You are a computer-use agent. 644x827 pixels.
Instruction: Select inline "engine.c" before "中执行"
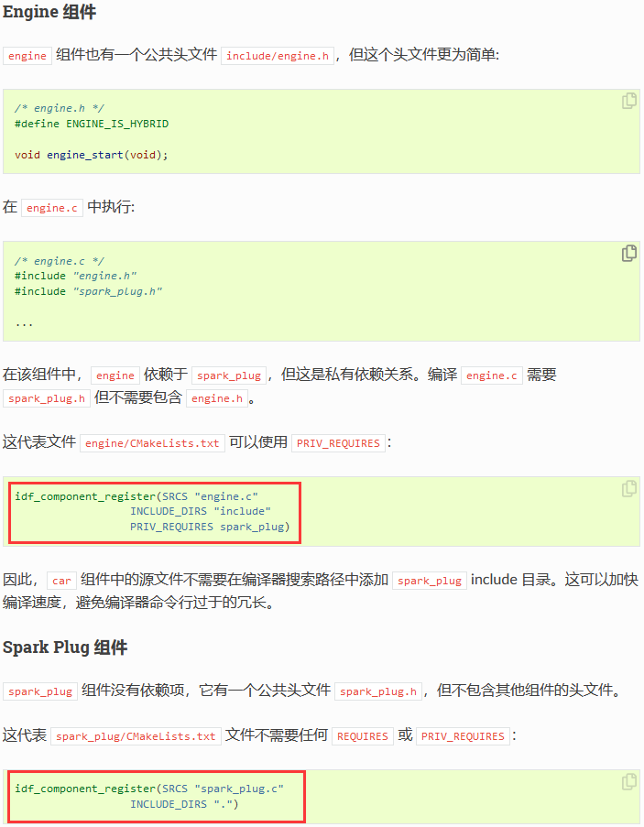pyautogui.click(x=52, y=208)
